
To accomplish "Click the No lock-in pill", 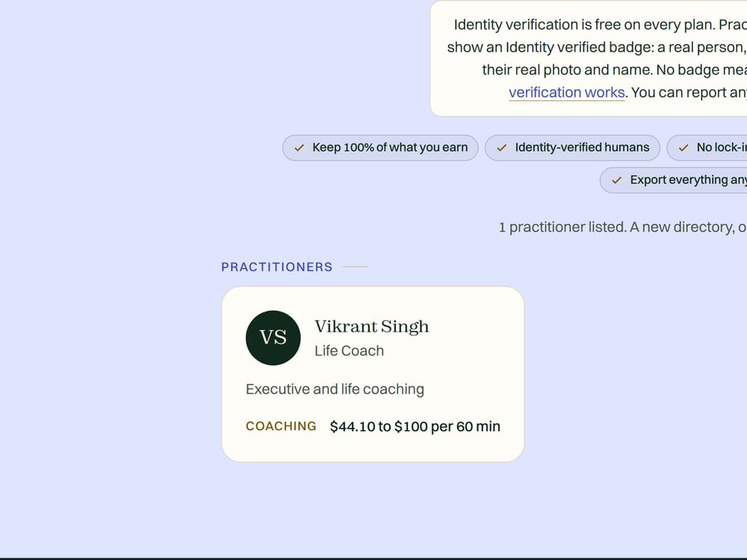I will coord(707,148).
